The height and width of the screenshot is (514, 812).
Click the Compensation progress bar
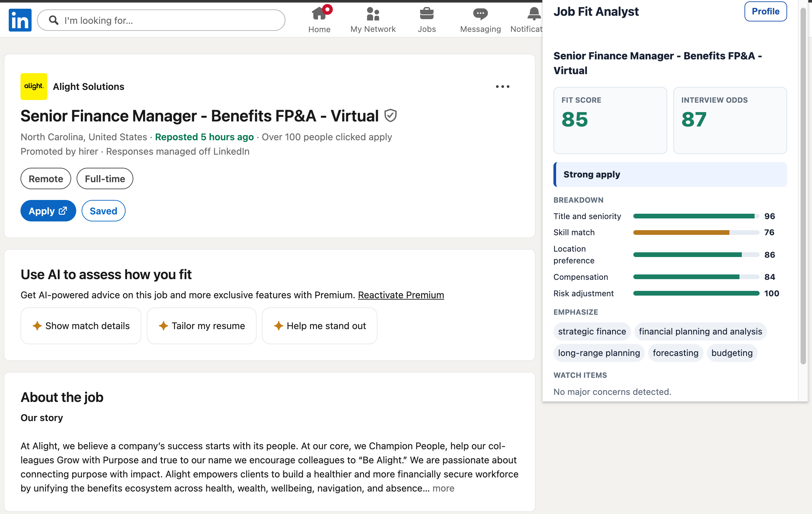point(696,277)
